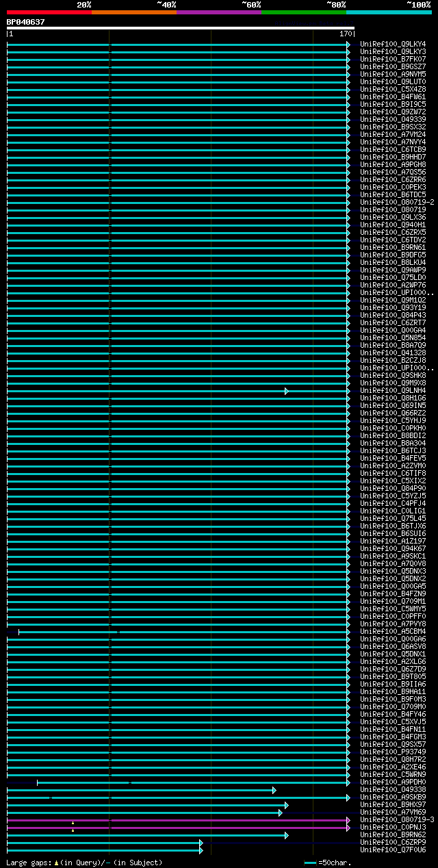Select label UniRef100_B9I9C5
Image resolution: width=438 pixels, height=868 pixels.
[393, 105]
